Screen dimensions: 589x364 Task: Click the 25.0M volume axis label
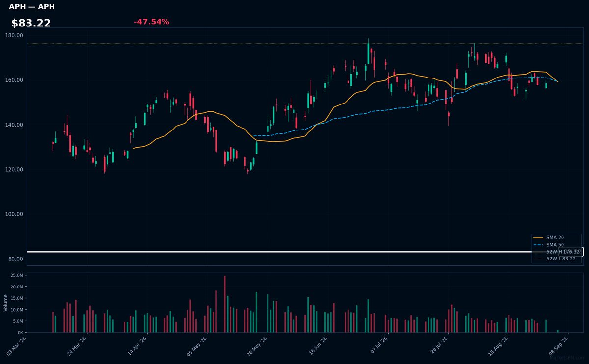tap(17, 275)
